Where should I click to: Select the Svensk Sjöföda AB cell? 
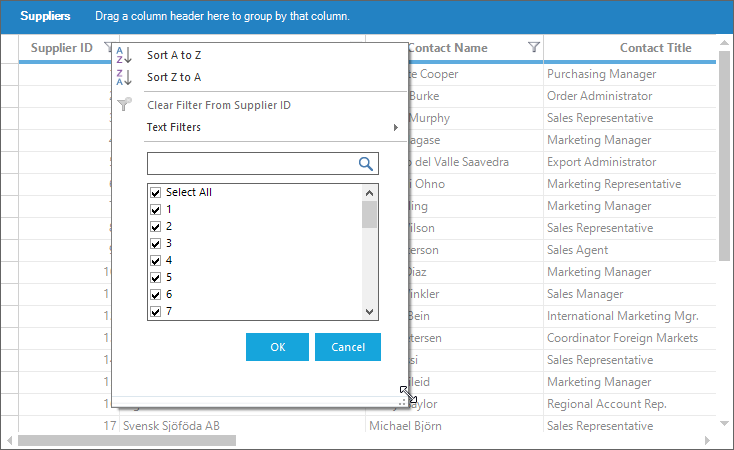click(x=242, y=426)
